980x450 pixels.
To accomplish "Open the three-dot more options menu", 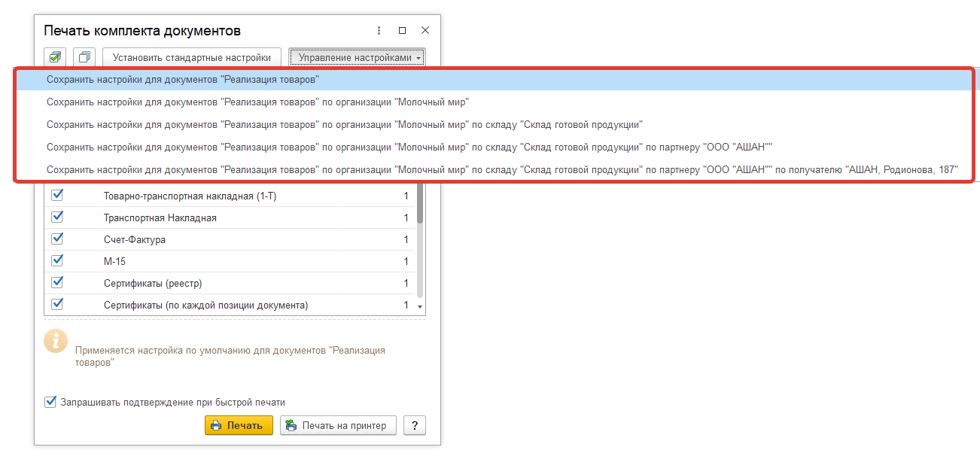I will (x=379, y=31).
